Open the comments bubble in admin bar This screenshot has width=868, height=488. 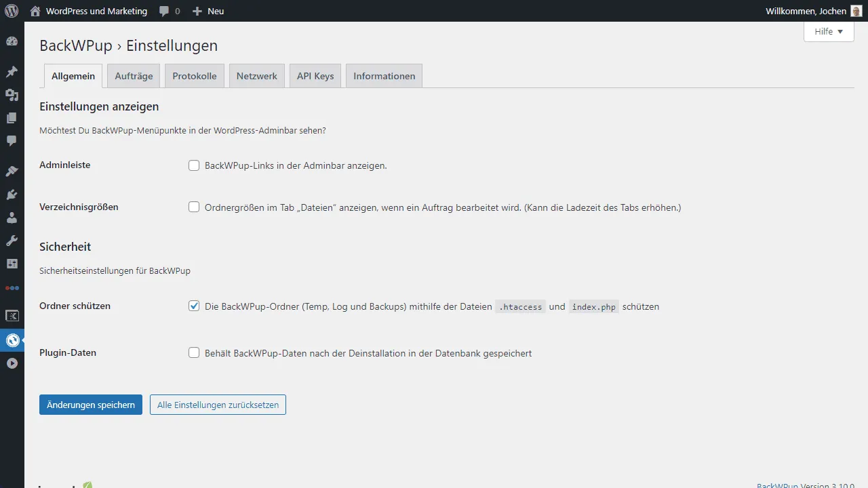point(164,12)
